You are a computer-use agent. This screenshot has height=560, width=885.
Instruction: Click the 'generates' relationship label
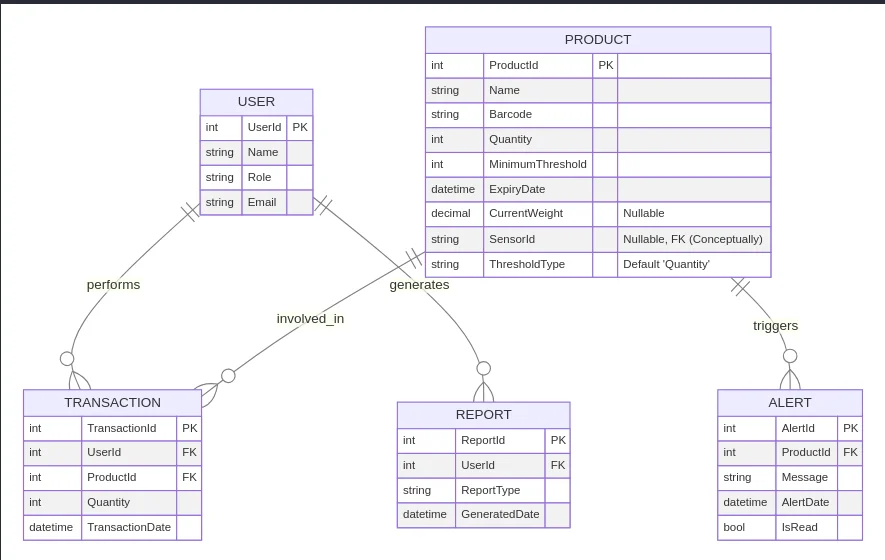click(419, 285)
